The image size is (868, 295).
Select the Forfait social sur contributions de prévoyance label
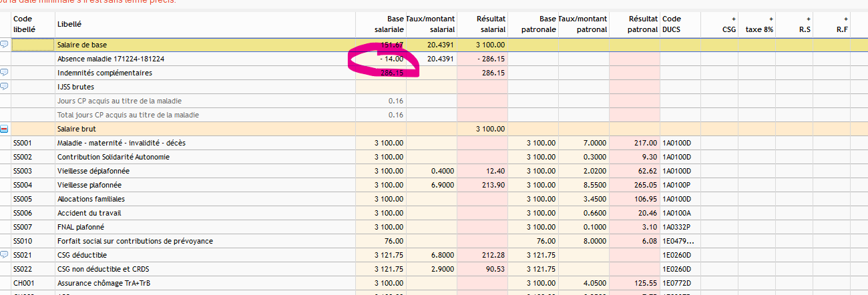point(135,241)
